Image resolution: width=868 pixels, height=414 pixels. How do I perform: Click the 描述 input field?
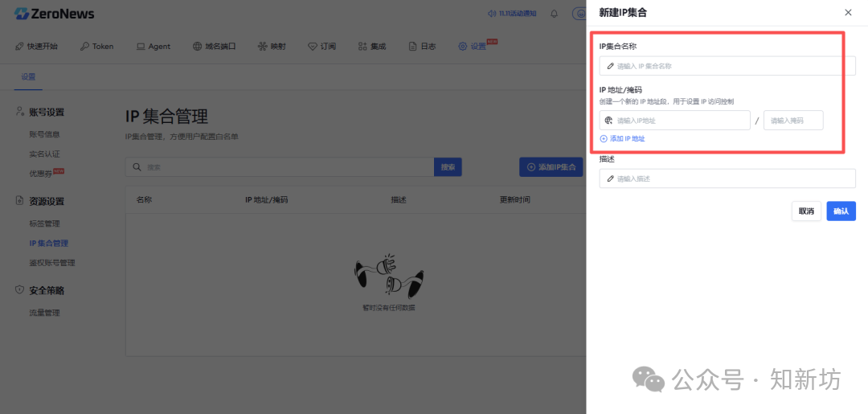click(x=727, y=178)
